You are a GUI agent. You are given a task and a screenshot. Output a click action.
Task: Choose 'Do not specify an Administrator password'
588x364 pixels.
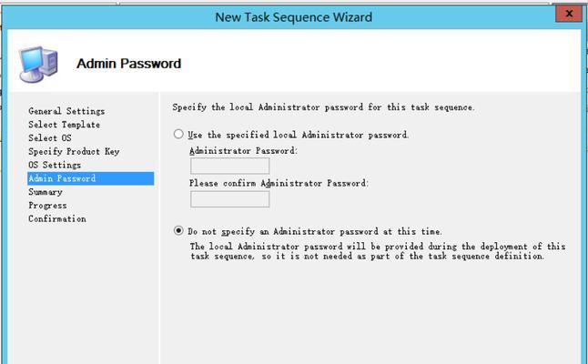(x=178, y=231)
